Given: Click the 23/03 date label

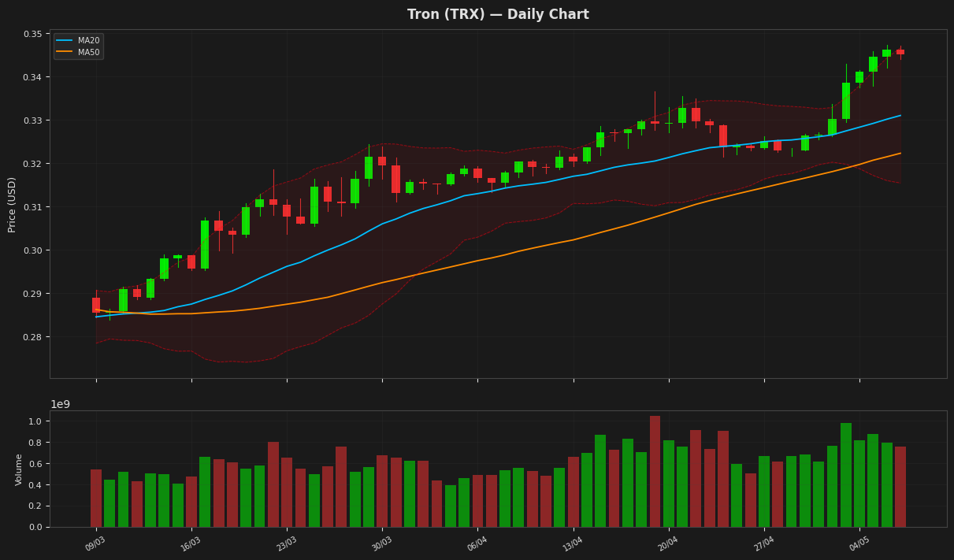Looking at the screenshot, I should coord(286,543).
